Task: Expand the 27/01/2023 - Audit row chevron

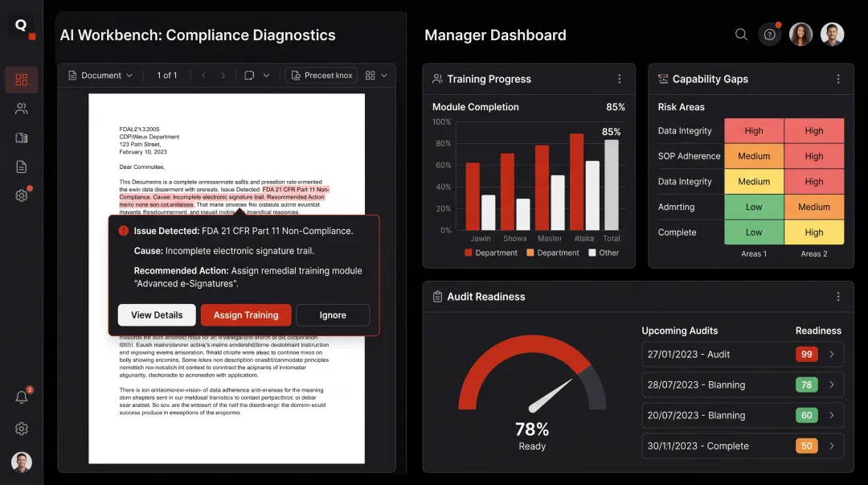Action: coord(832,354)
